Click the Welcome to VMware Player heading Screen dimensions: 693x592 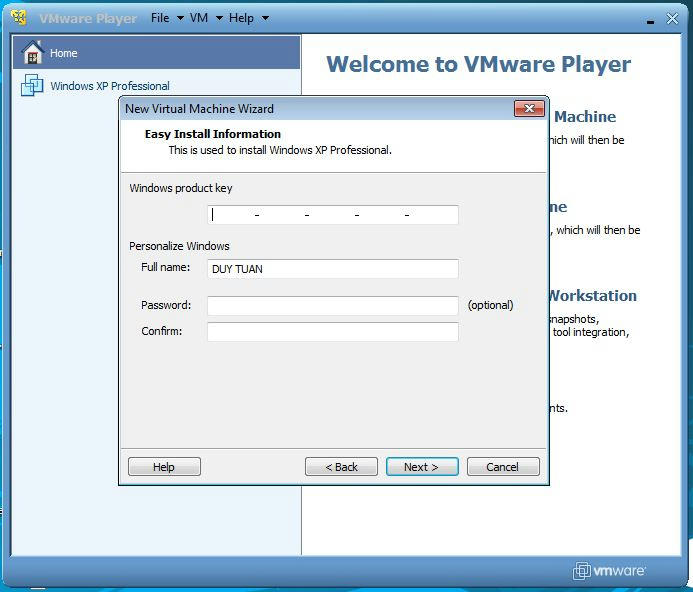479,65
